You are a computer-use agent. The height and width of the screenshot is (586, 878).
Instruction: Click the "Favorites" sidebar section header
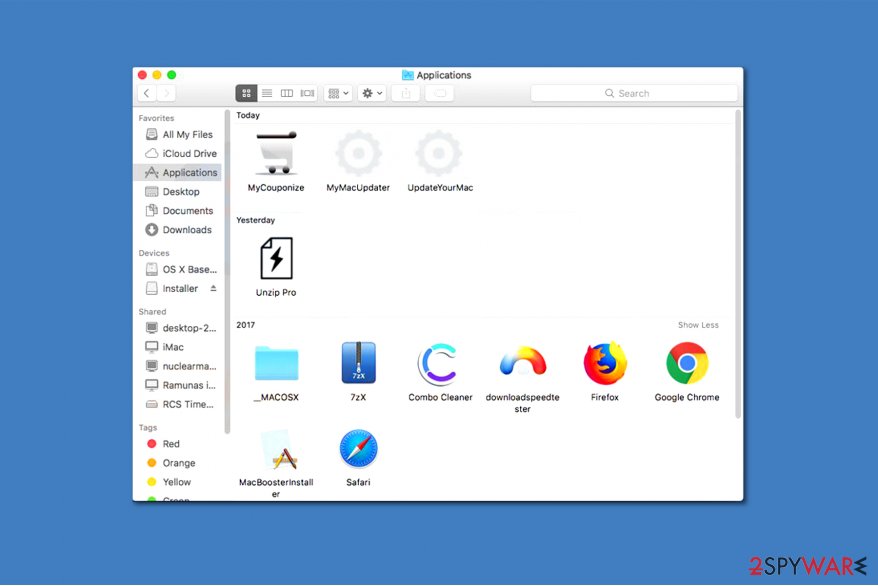tap(156, 118)
